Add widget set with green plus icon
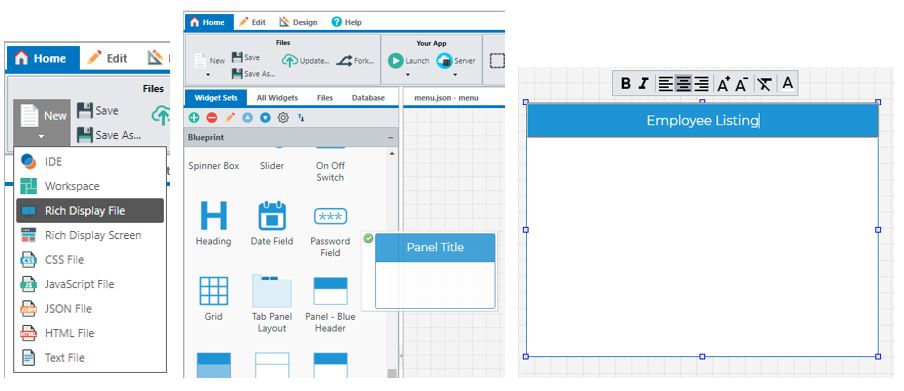904x391 pixels. click(194, 118)
